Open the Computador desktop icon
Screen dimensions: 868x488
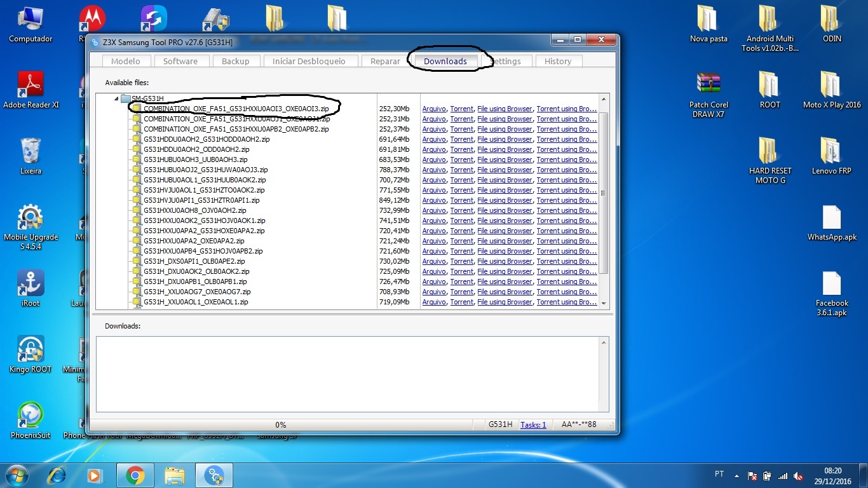pos(31,24)
